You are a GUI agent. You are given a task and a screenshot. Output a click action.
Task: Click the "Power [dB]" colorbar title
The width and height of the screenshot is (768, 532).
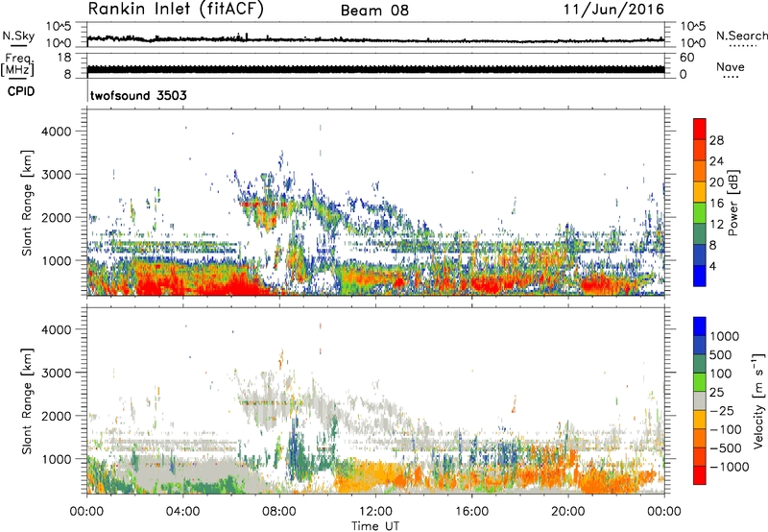point(732,203)
